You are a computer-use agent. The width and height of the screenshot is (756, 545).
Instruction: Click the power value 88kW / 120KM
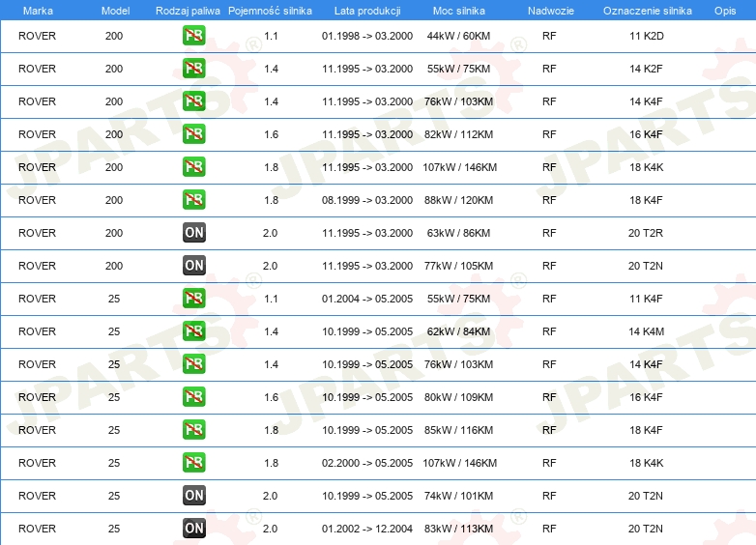coord(458,200)
